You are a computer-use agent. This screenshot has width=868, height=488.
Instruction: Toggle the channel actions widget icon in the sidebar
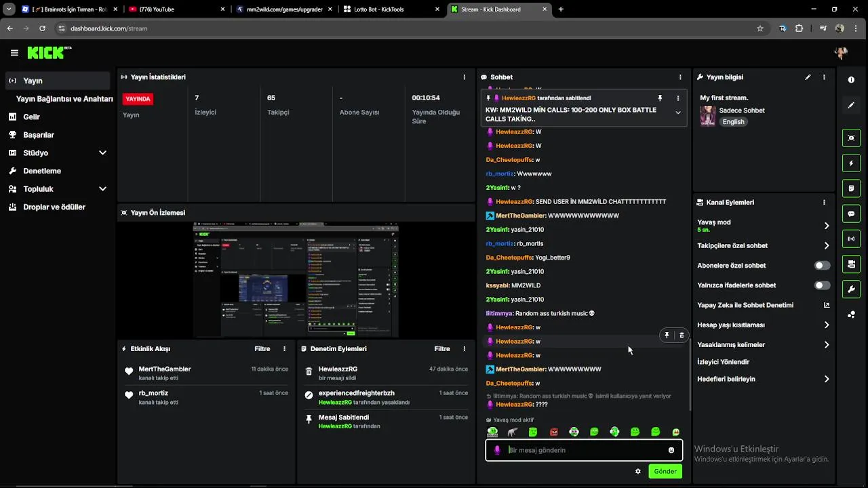[851, 264]
